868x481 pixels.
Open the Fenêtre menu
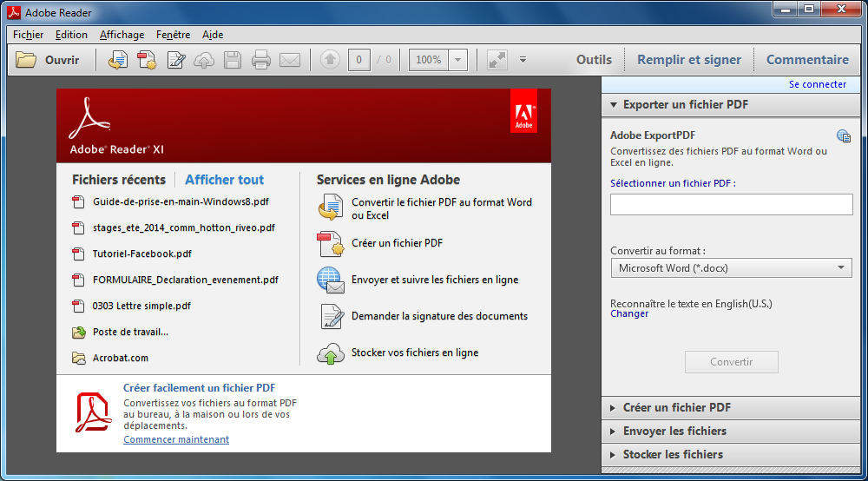point(174,35)
